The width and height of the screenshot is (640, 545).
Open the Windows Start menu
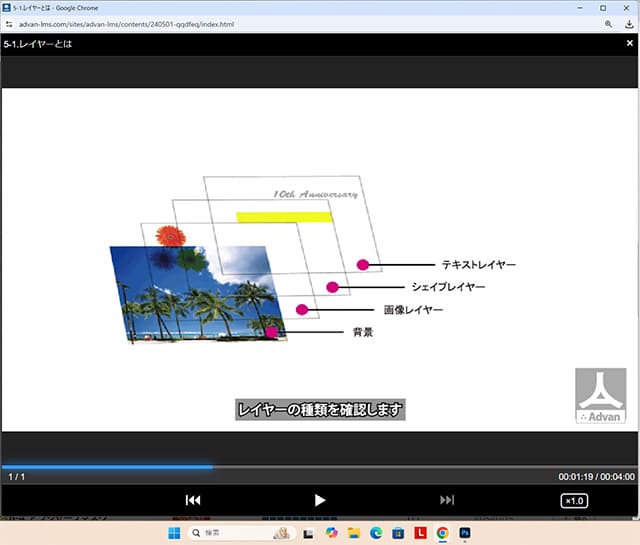(176, 533)
